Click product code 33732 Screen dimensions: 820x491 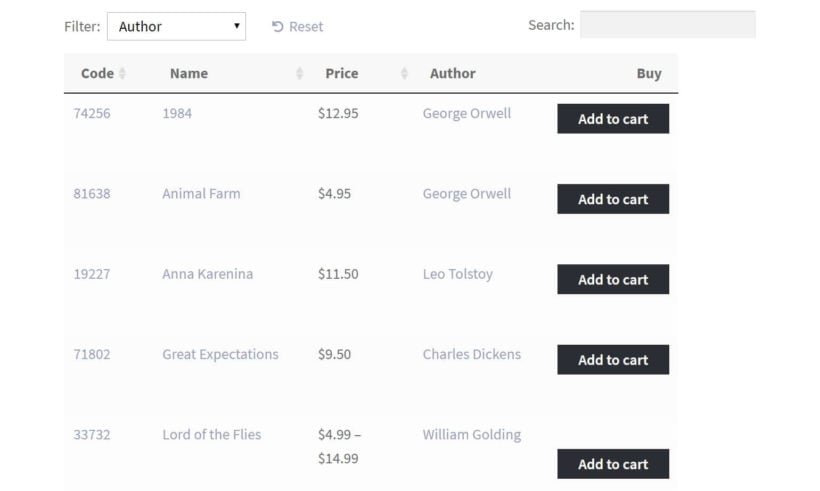[x=92, y=435]
